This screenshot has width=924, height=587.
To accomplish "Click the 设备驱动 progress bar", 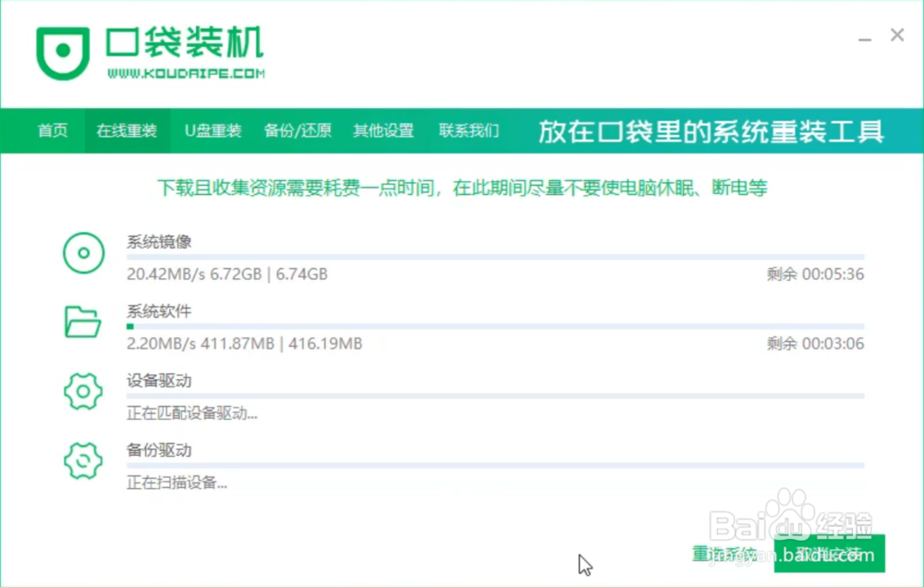I will [495, 396].
